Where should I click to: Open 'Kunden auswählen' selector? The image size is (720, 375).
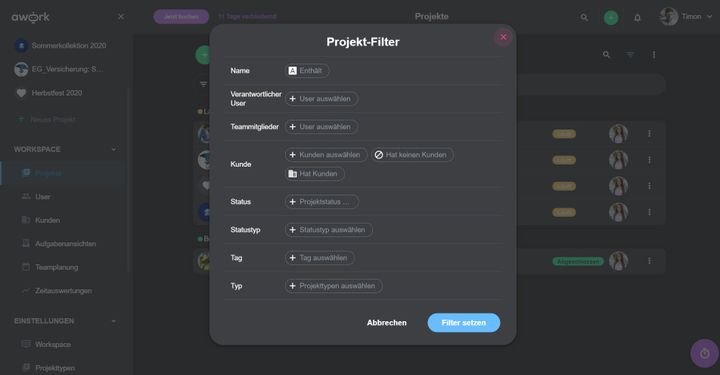[326, 155]
